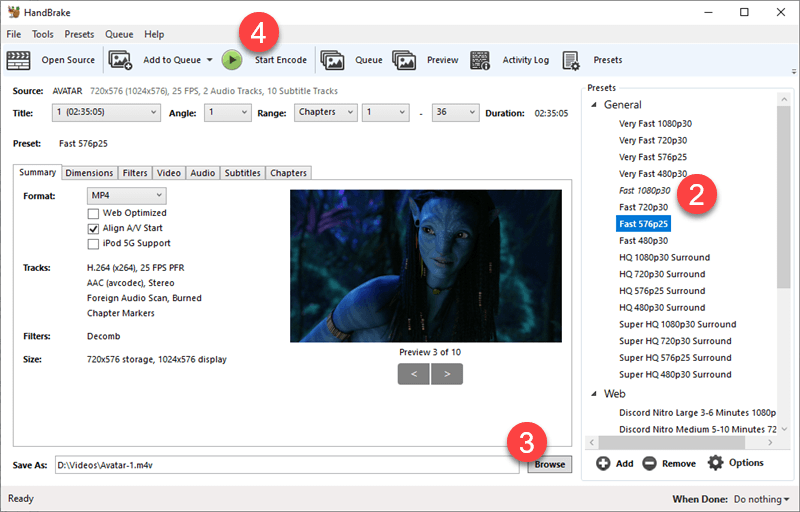This screenshot has width=800, height=512.
Task: Click the Open Source label
Action: pyautogui.click(x=68, y=60)
